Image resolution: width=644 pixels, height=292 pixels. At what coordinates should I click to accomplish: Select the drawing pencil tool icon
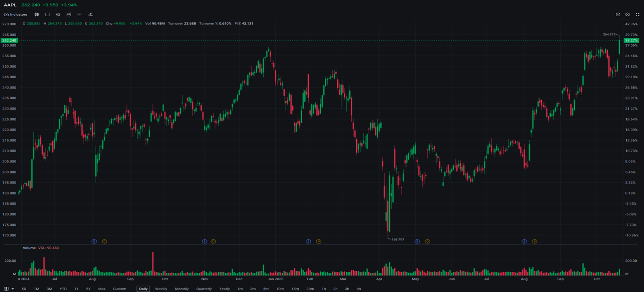(91, 14)
